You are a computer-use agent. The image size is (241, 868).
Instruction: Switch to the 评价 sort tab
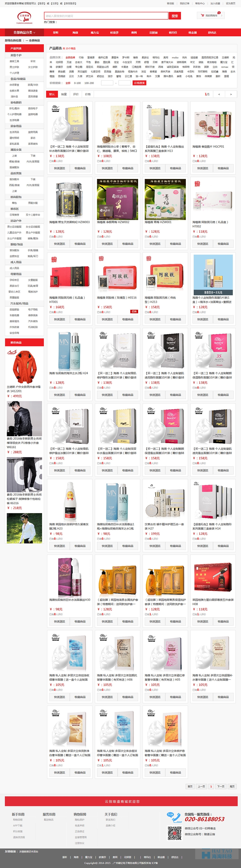(76, 94)
